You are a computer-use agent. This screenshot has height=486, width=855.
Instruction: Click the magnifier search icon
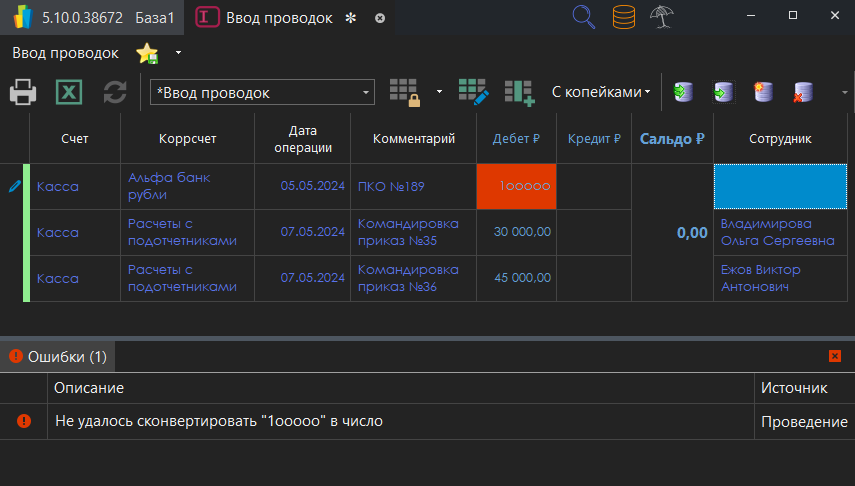(583, 16)
